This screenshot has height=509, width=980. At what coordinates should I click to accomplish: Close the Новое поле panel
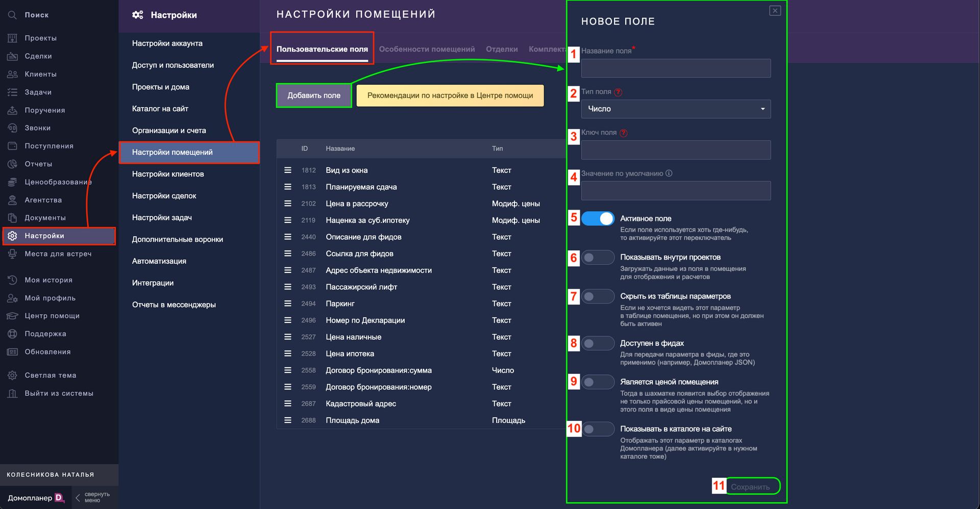click(774, 11)
